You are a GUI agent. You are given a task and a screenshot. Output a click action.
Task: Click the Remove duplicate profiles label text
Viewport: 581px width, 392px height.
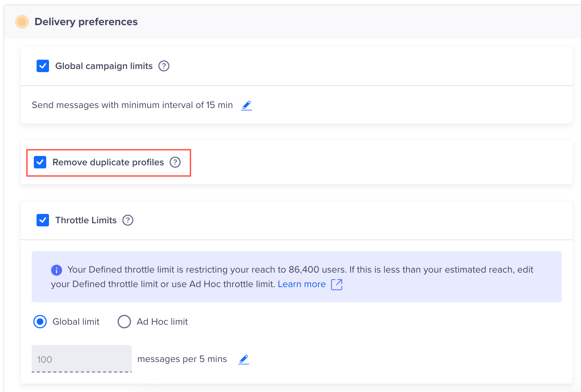click(108, 162)
